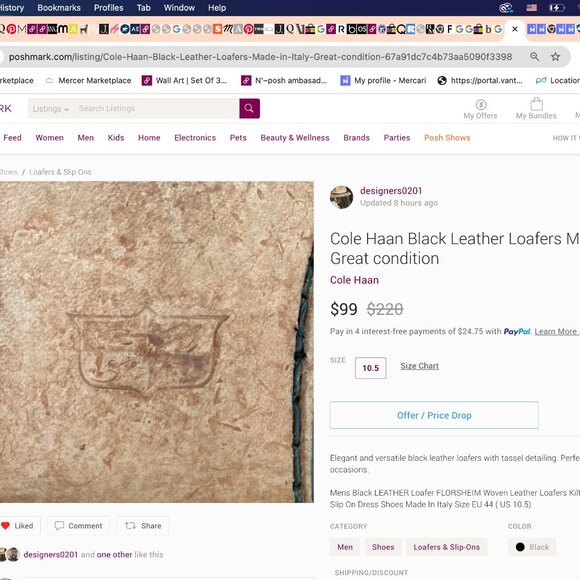Open the Size Chart link

click(x=419, y=366)
